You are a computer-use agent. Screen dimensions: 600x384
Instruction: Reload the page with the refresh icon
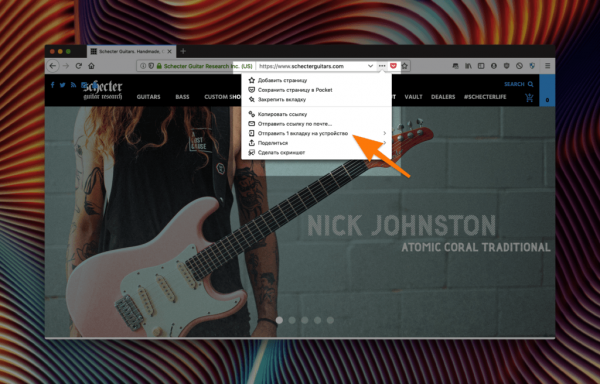tap(79, 66)
